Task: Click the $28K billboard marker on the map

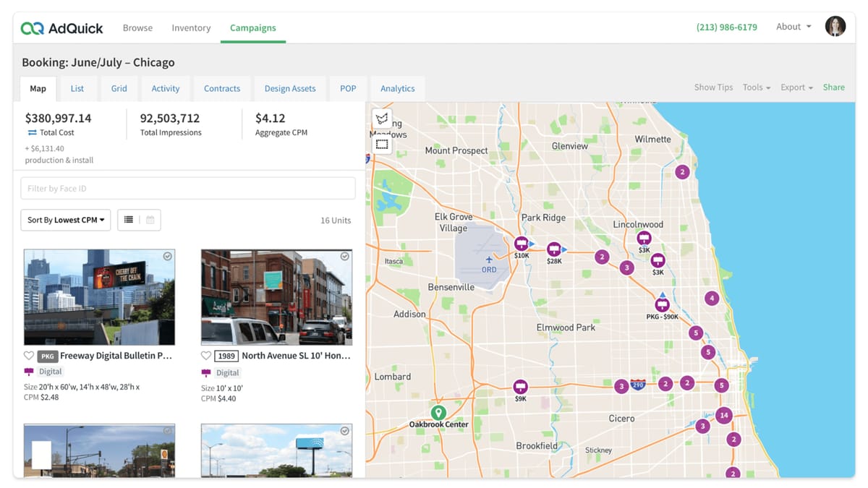Action: [554, 249]
